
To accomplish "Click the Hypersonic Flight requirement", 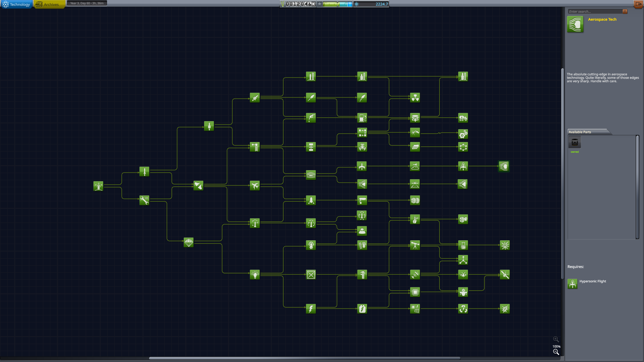I will [x=573, y=284].
